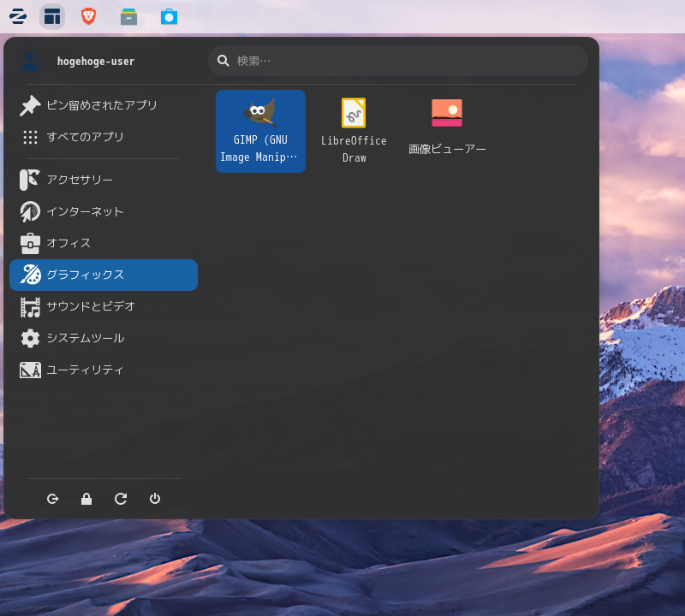Open the Software store from the taskbar

click(x=169, y=16)
